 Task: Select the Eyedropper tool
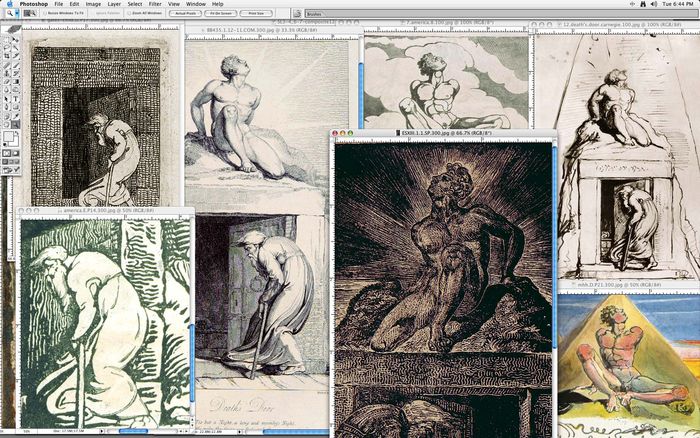(x=15, y=115)
